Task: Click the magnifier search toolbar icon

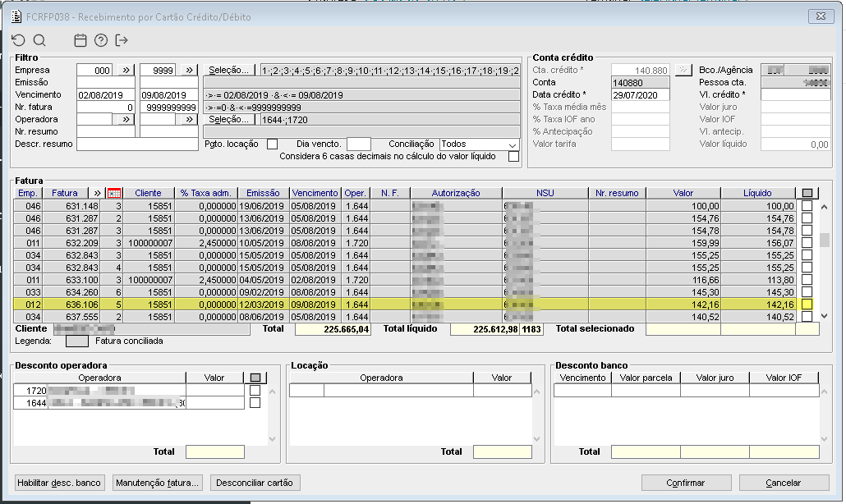Action: pyautogui.click(x=39, y=40)
